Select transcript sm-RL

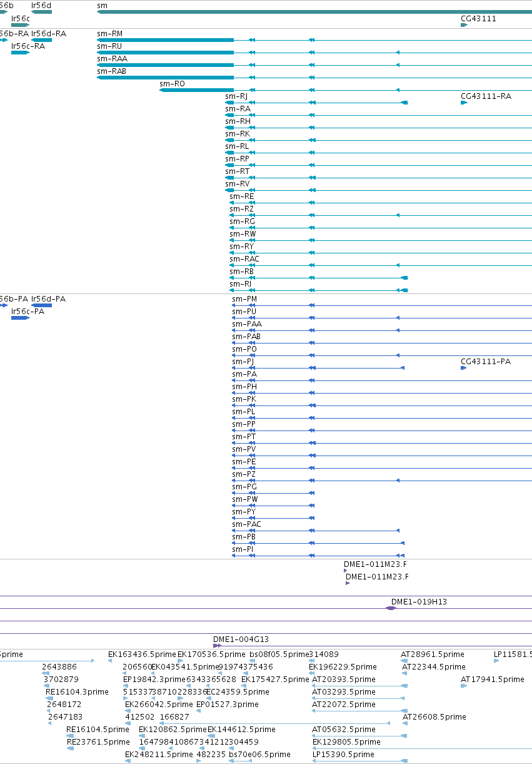237,146
